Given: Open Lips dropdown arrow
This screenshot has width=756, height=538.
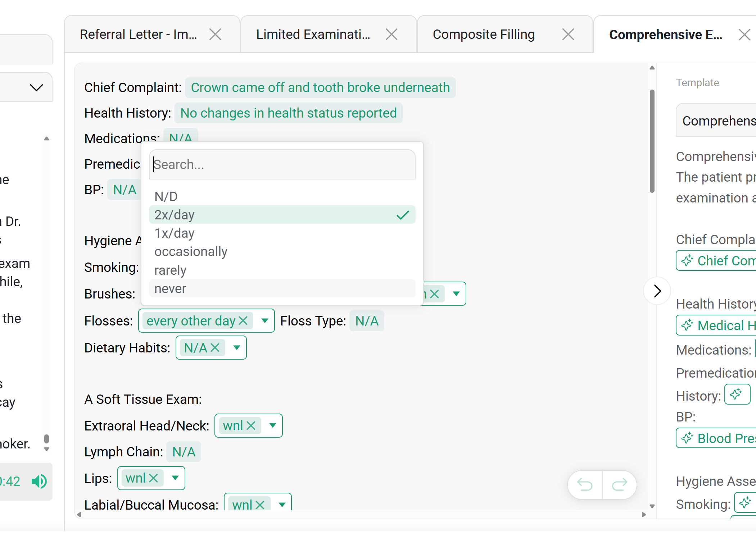Looking at the screenshot, I should [x=175, y=478].
